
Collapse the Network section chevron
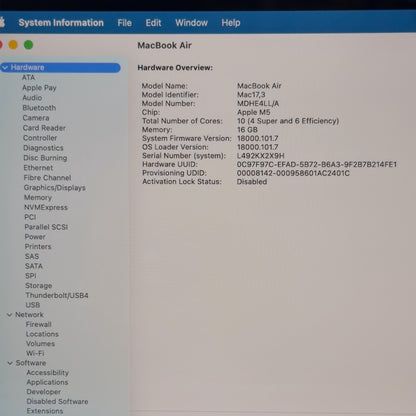pos(9,315)
